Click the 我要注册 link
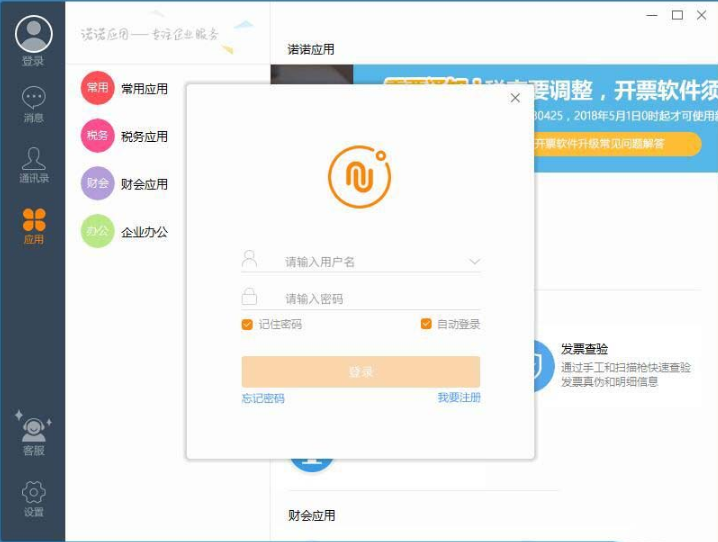Image resolution: width=718 pixels, height=542 pixels. point(459,398)
